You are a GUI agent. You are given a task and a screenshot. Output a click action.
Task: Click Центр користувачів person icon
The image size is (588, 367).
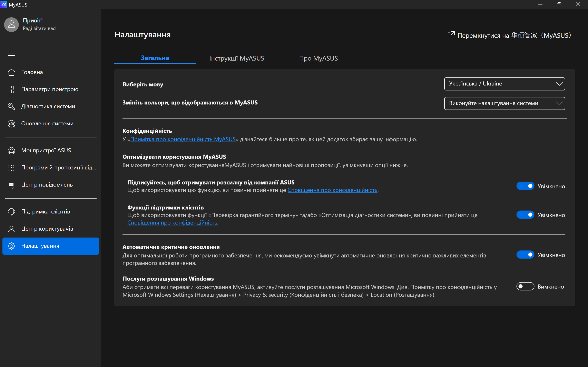(x=11, y=229)
